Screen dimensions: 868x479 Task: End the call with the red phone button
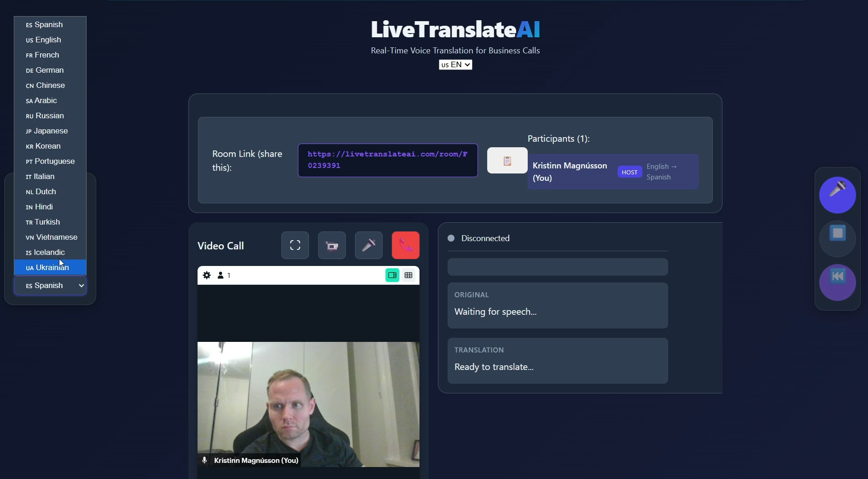(405, 245)
